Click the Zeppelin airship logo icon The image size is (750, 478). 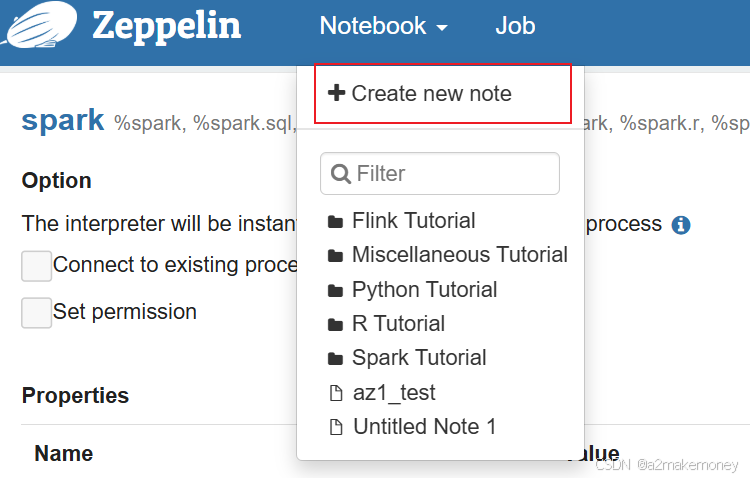point(39,25)
